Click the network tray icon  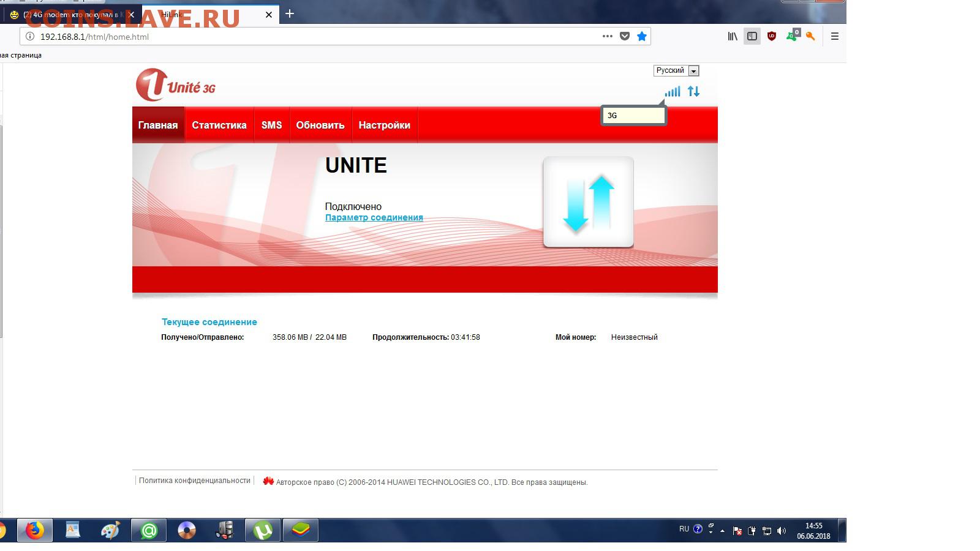766,531
